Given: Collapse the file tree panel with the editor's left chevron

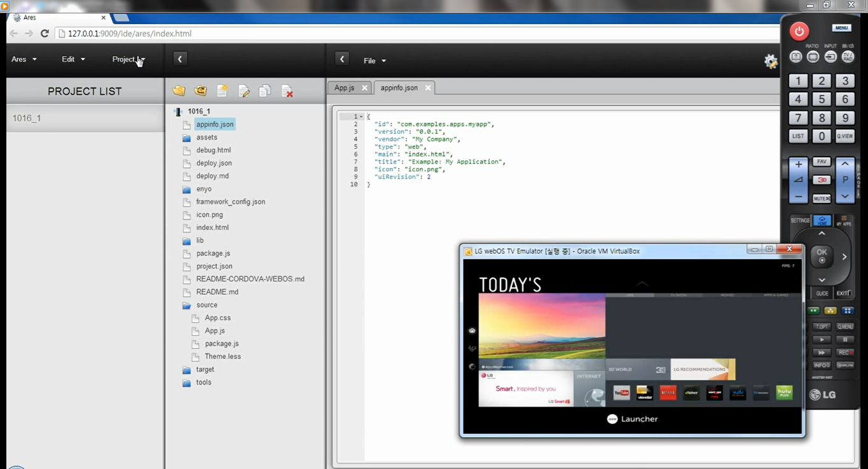Looking at the screenshot, I should [x=342, y=59].
